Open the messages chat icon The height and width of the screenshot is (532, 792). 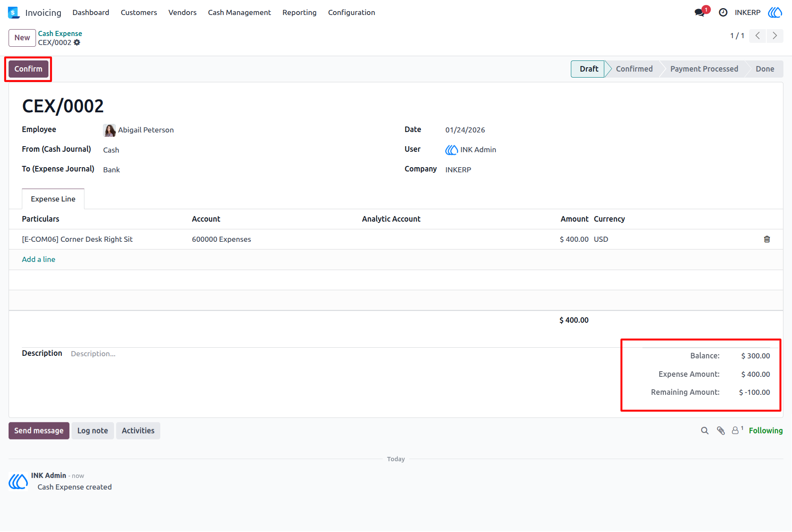tap(700, 12)
